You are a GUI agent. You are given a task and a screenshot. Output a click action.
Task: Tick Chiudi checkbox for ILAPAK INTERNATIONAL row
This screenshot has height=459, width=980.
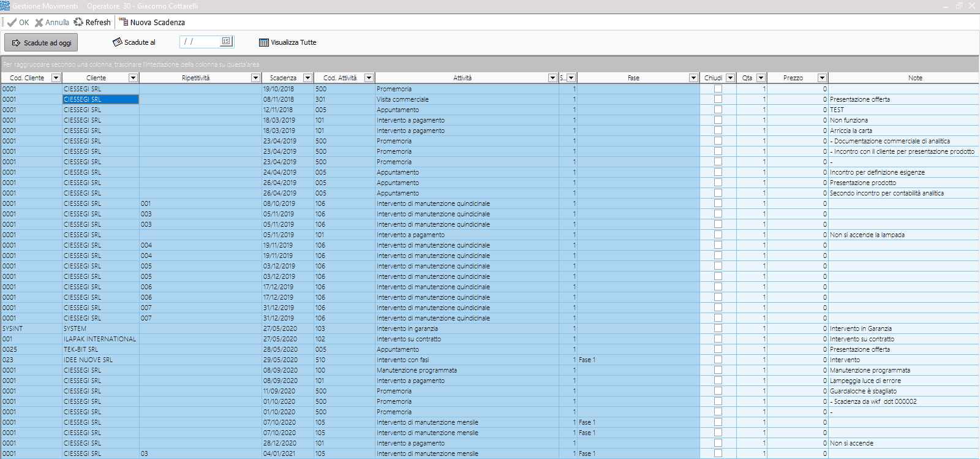tap(718, 339)
